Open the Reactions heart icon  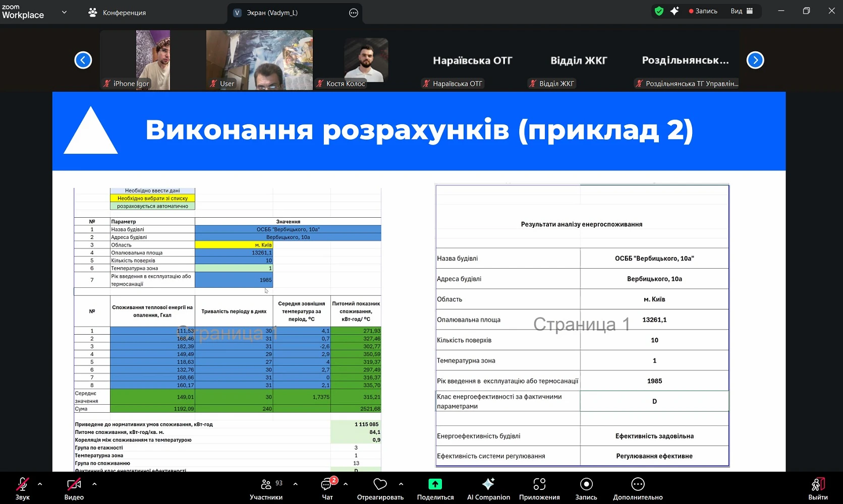pos(380,484)
